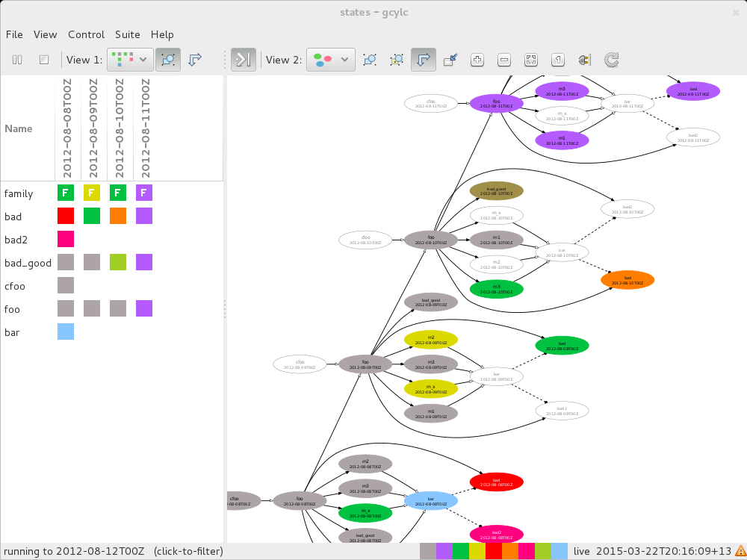Viewport: 747px width, 560px height.
Task: Click the orange state square in bad row
Action: [x=118, y=216]
